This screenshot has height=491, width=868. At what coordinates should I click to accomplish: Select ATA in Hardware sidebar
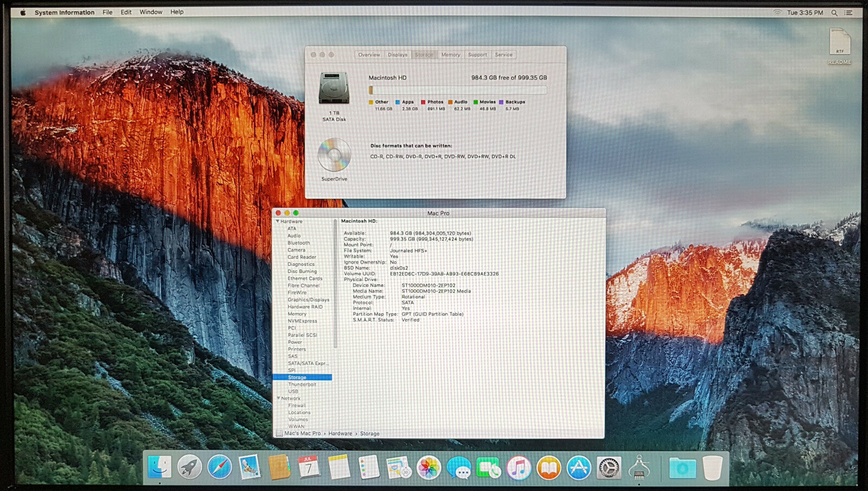tap(292, 228)
